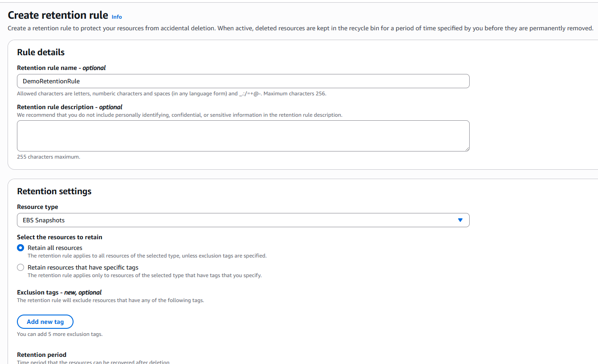Click the Select the resources to retain label
This screenshot has height=364, width=598.
pyautogui.click(x=60, y=237)
